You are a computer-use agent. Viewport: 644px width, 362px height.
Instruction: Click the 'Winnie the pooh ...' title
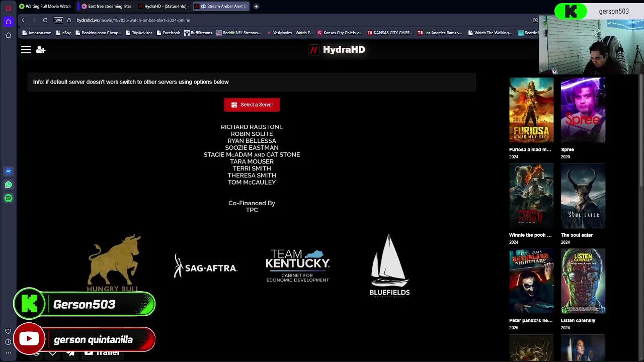click(x=530, y=235)
